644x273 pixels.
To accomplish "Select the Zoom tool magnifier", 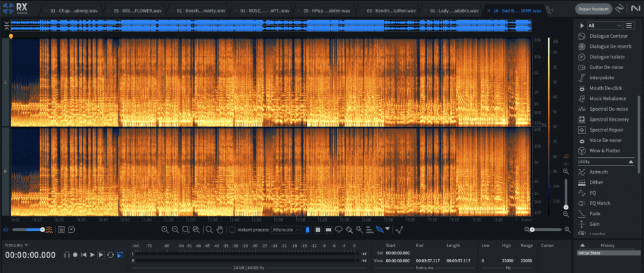I will [209, 230].
